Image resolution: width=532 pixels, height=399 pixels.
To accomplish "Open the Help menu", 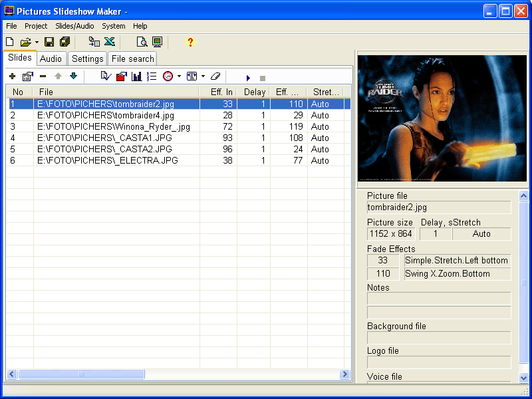I will [x=140, y=26].
